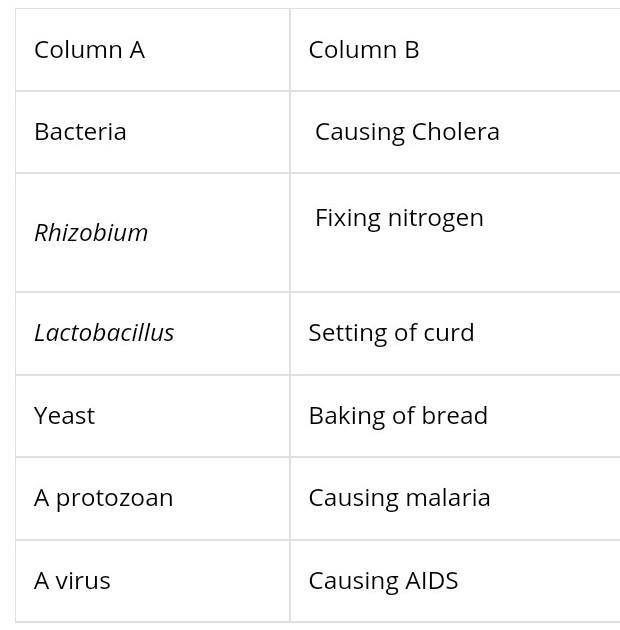
Task: Click the word AIDS
Action: click(x=430, y=581)
